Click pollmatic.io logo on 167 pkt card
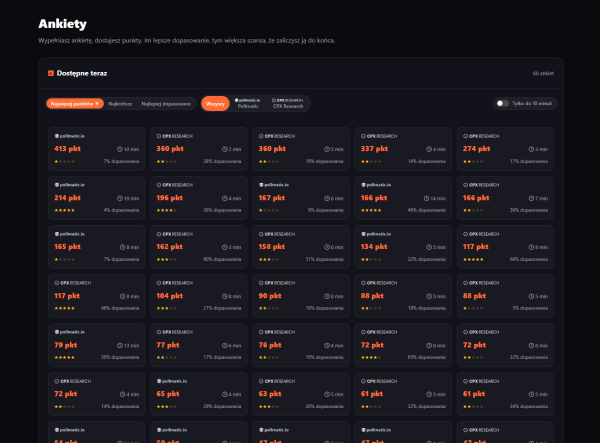This screenshot has width=600, height=443. (274, 185)
